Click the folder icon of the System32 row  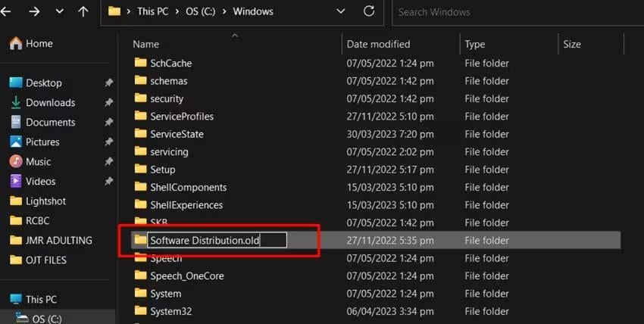pos(140,310)
